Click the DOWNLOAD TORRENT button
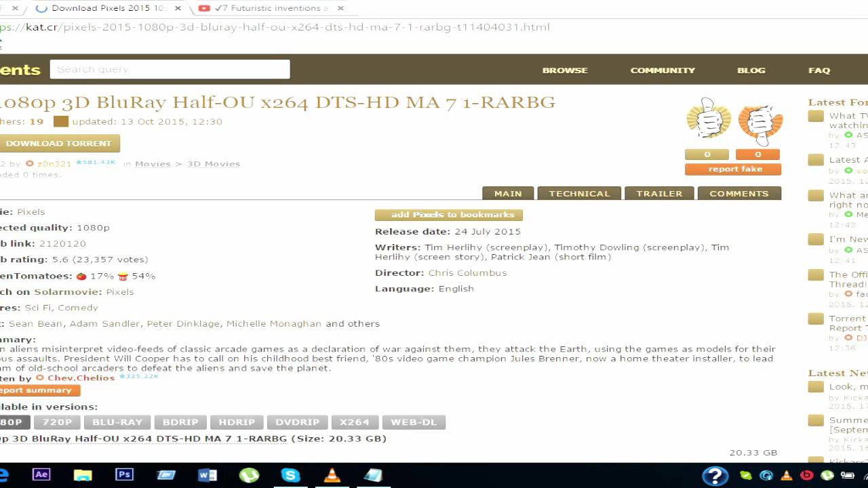 [x=59, y=143]
